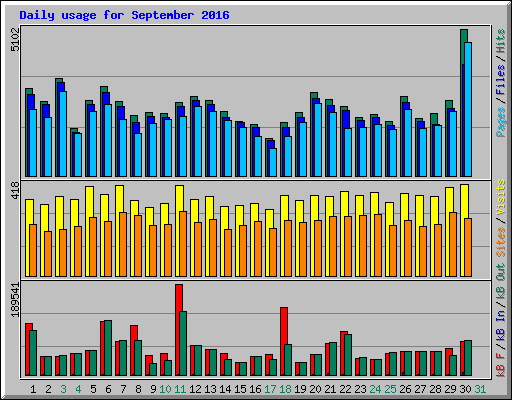Click the orange sites bar for day 24

point(378,245)
